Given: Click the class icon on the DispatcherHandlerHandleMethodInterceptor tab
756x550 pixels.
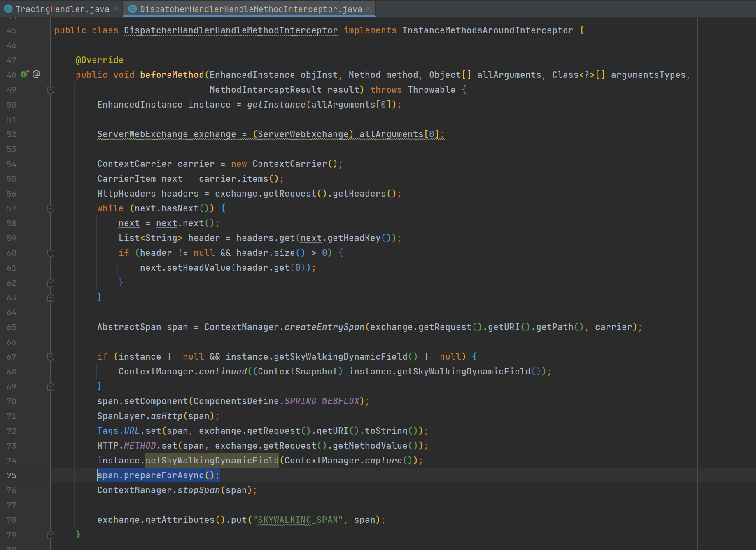Looking at the screenshot, I should click(133, 9).
